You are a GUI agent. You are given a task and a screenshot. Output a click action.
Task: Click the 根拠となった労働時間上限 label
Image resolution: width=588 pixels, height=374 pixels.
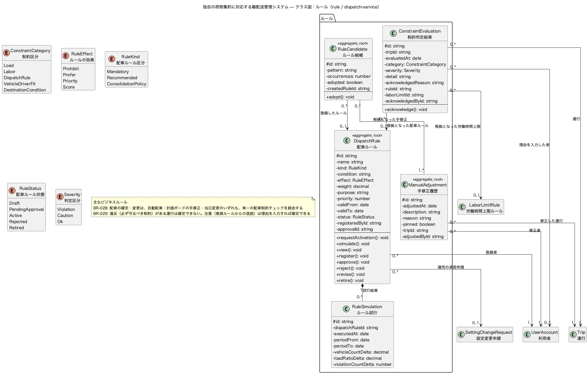pyautogui.click(x=458, y=126)
